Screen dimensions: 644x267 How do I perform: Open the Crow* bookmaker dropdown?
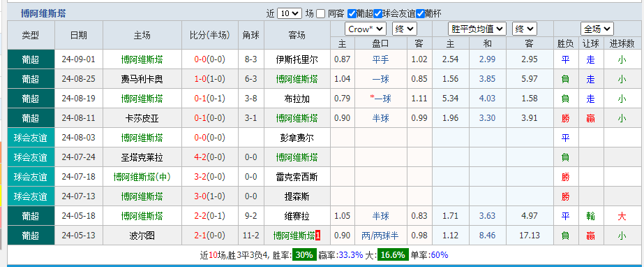point(366,29)
